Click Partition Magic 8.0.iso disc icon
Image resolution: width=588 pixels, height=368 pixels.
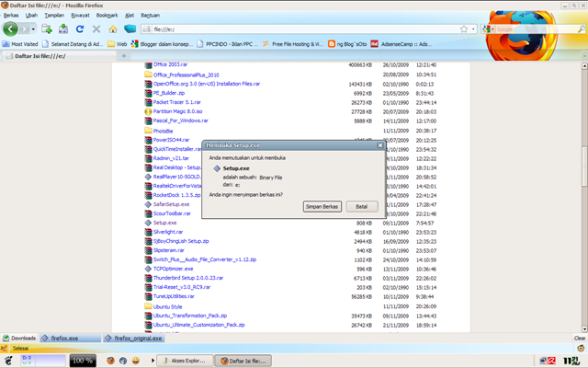(148, 111)
